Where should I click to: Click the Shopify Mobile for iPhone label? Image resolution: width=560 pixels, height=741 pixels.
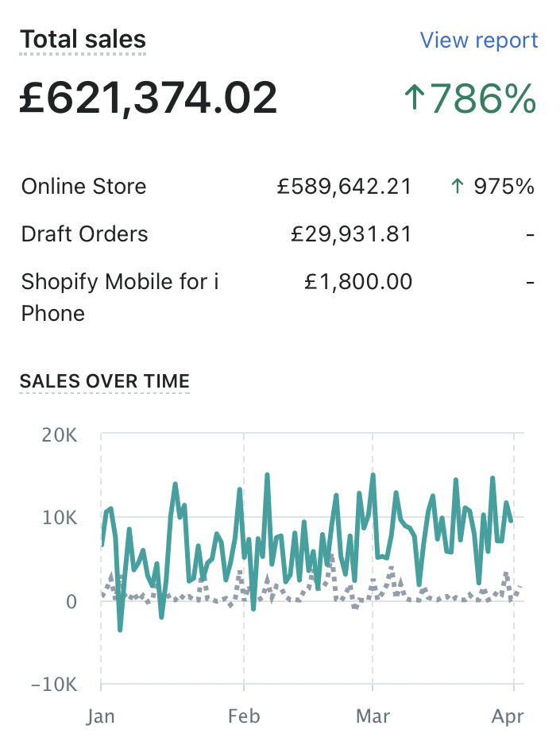pyautogui.click(x=120, y=297)
